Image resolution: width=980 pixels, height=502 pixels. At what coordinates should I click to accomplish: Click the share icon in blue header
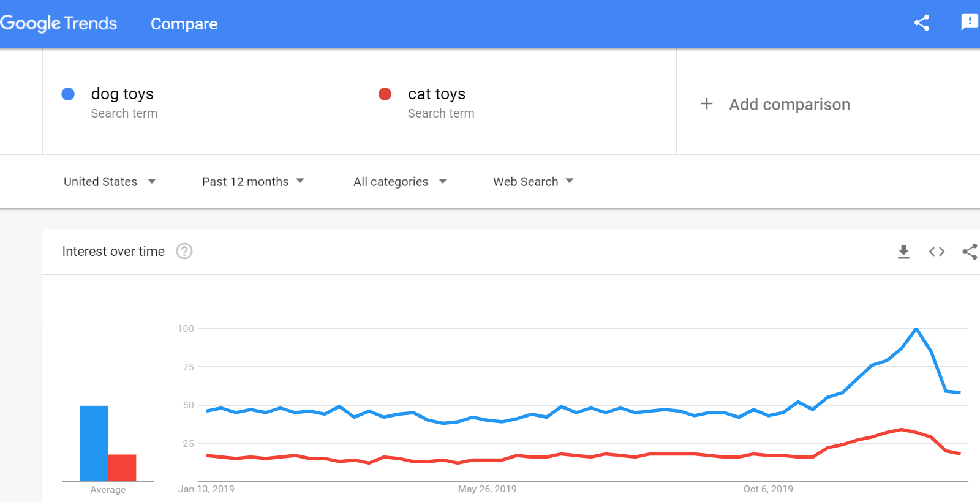tap(922, 23)
